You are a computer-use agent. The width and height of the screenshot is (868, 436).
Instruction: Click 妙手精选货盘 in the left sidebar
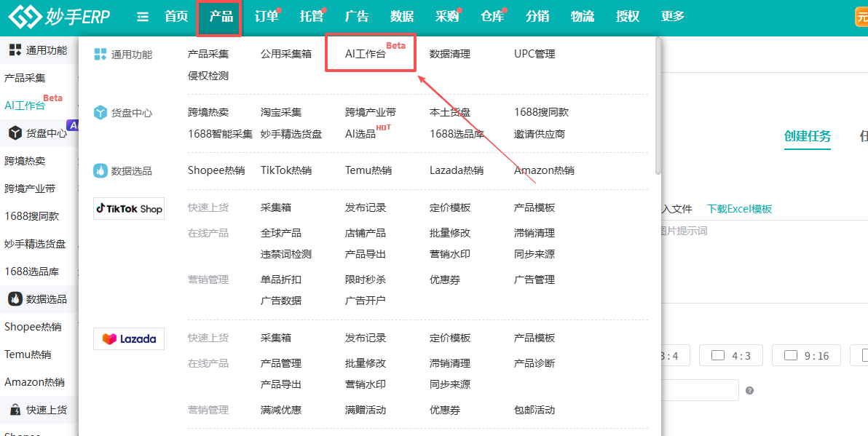click(35, 244)
